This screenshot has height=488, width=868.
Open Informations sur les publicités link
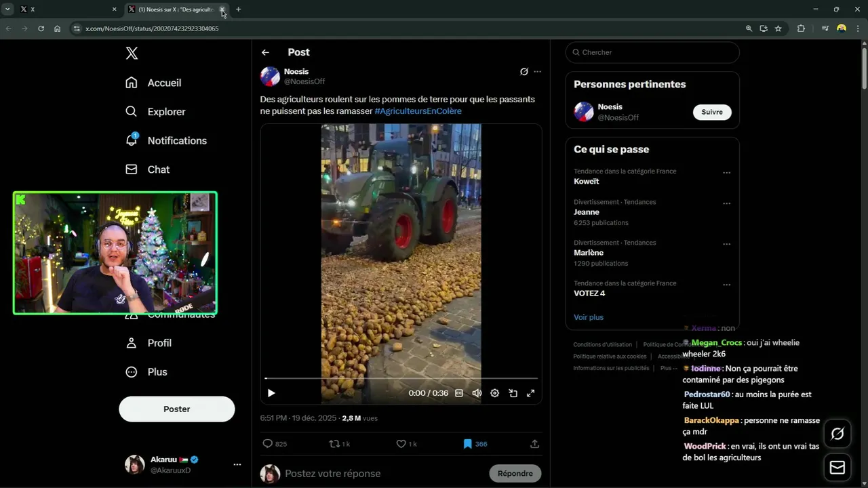coord(611,368)
